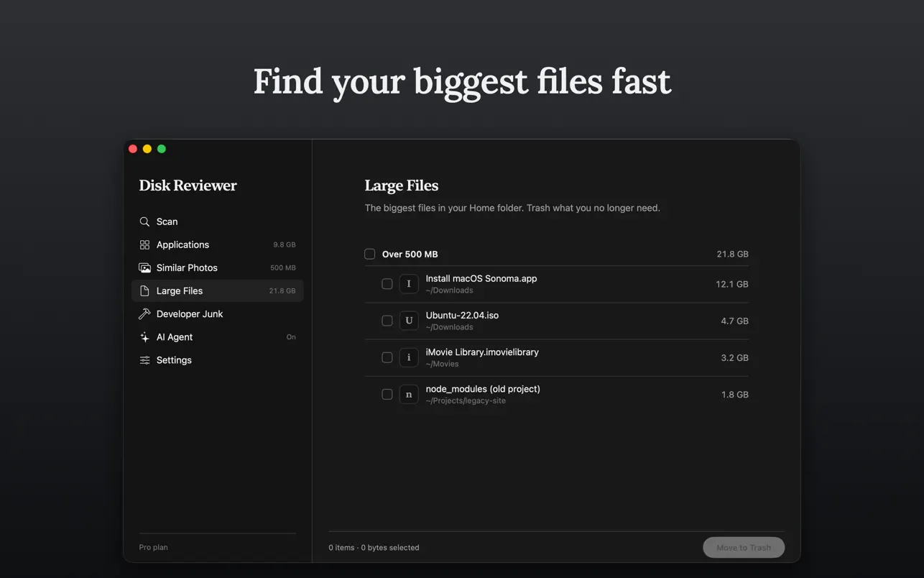Click the ~/Projects/legacy-site path text
Screen dimensions: 924x578
pos(466,400)
